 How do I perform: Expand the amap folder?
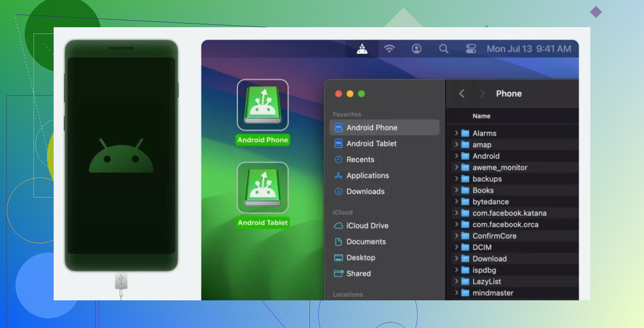456,144
